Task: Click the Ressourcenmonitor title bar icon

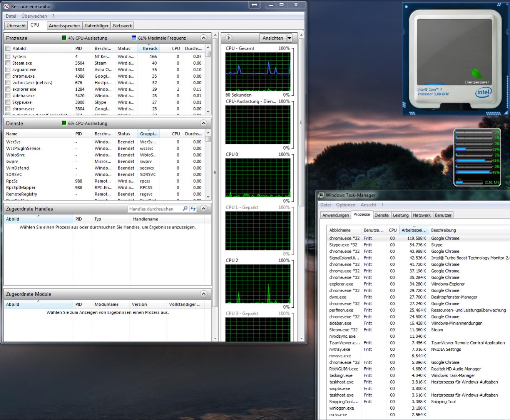Action: [6, 7]
